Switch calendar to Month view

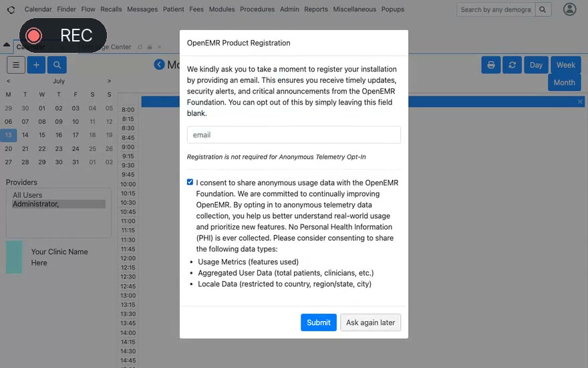click(565, 82)
